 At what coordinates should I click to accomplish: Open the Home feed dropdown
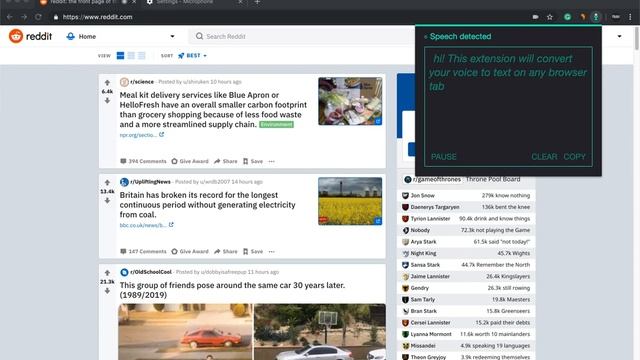(x=120, y=36)
